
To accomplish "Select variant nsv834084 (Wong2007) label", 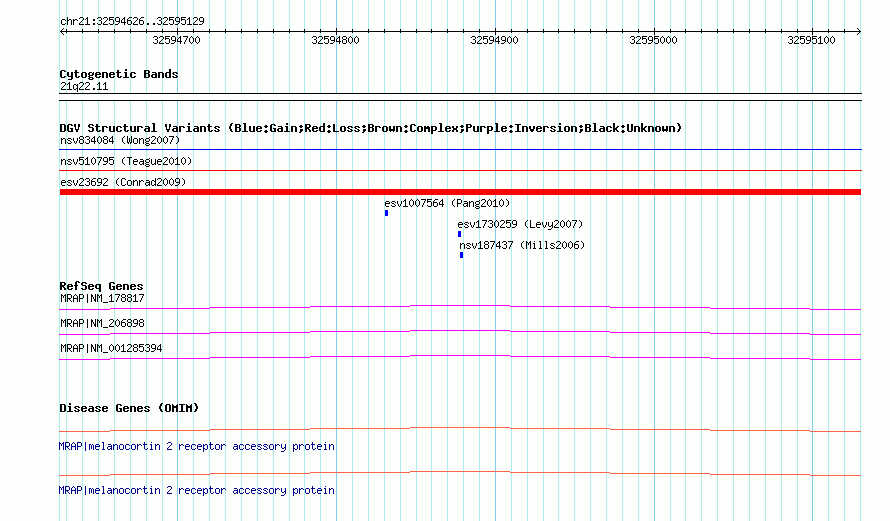I will [120, 140].
